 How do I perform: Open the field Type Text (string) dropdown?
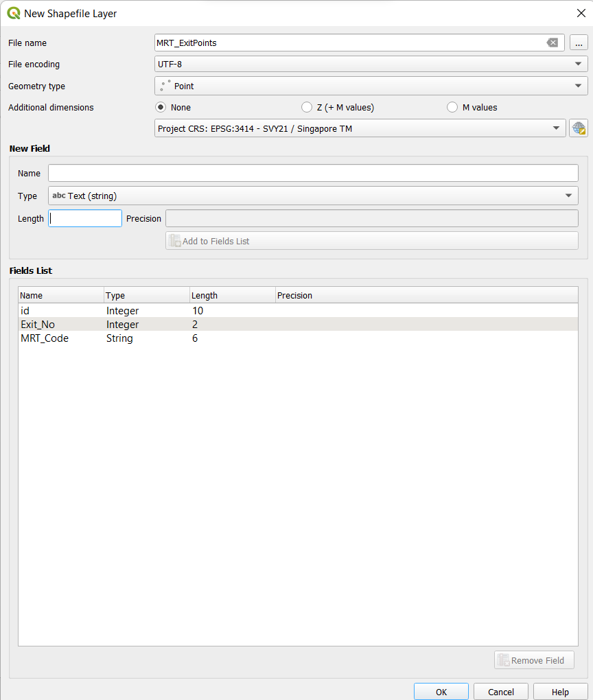(313, 196)
